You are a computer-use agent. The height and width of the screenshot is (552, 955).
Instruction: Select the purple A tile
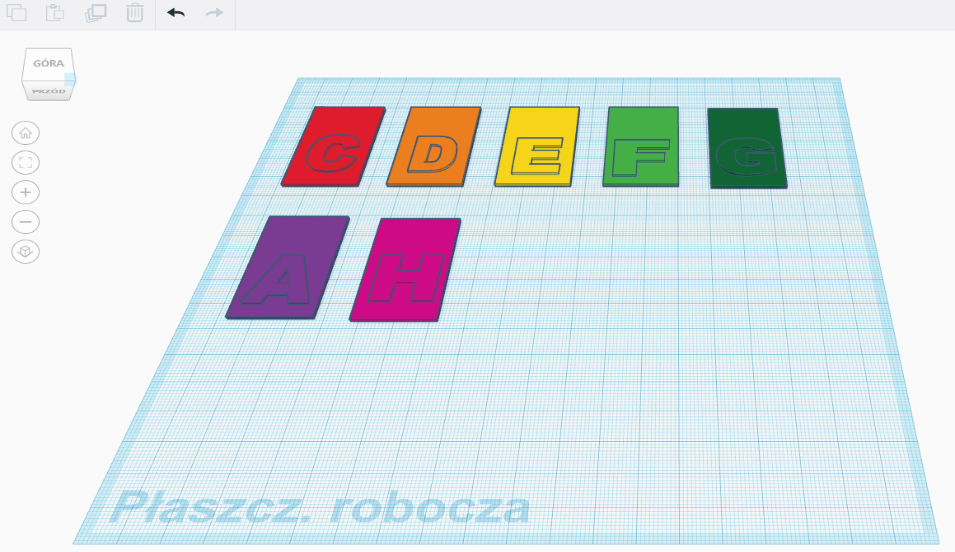coord(287,267)
